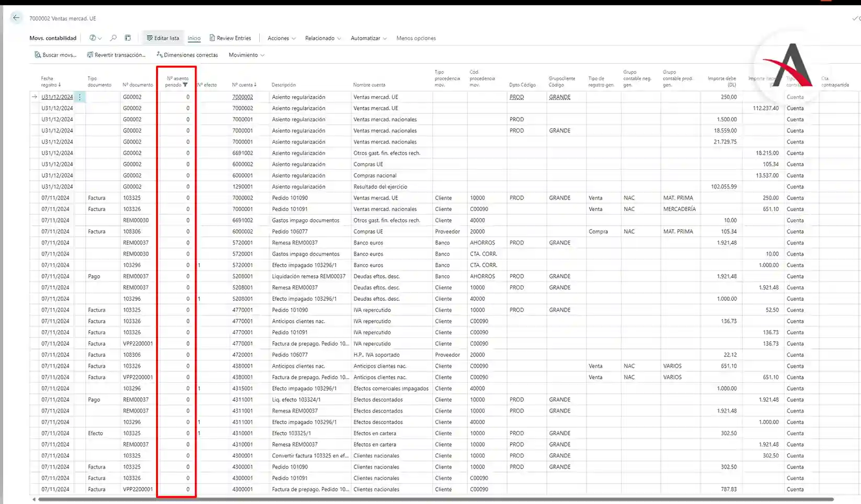Select the Resultado del ejercicio row cell
The height and width of the screenshot is (504, 861).
coord(380,187)
